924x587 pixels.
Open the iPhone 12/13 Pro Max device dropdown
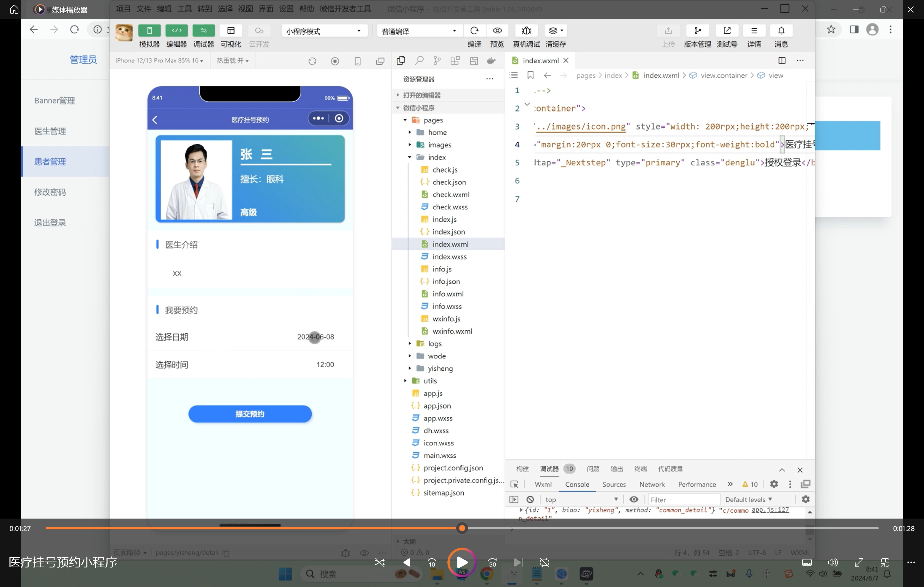159,61
